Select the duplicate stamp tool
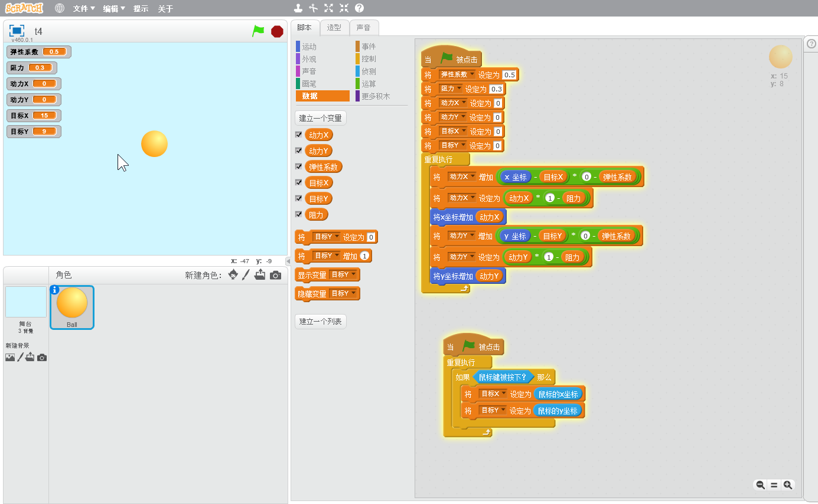Screen dimensions: 818x504 [299, 8]
